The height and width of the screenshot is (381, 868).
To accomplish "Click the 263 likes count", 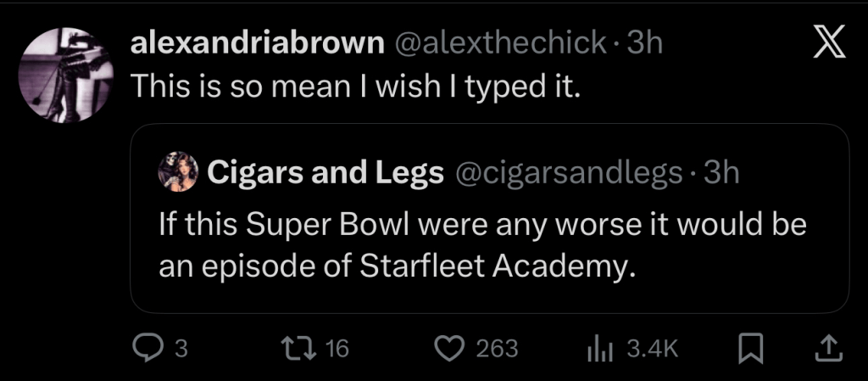I will 498,348.
